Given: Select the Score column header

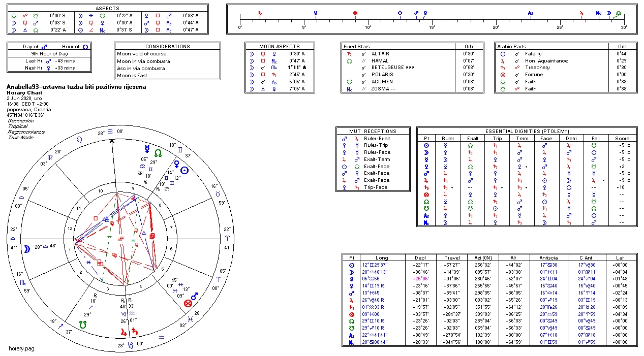Looking at the screenshot, I should click(x=622, y=138).
